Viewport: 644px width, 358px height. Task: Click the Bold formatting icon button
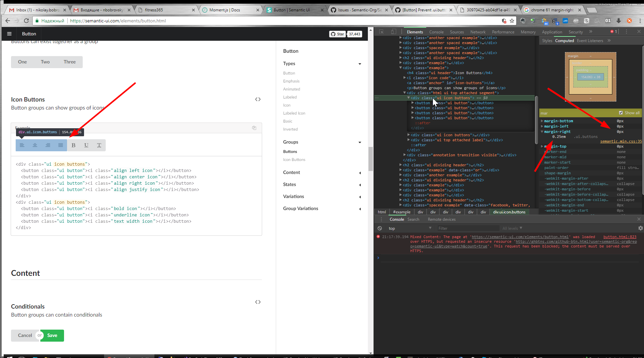(73, 145)
